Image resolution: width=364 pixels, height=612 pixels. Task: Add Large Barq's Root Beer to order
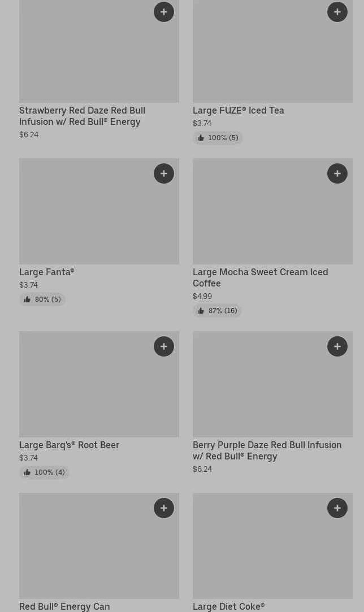(164, 346)
